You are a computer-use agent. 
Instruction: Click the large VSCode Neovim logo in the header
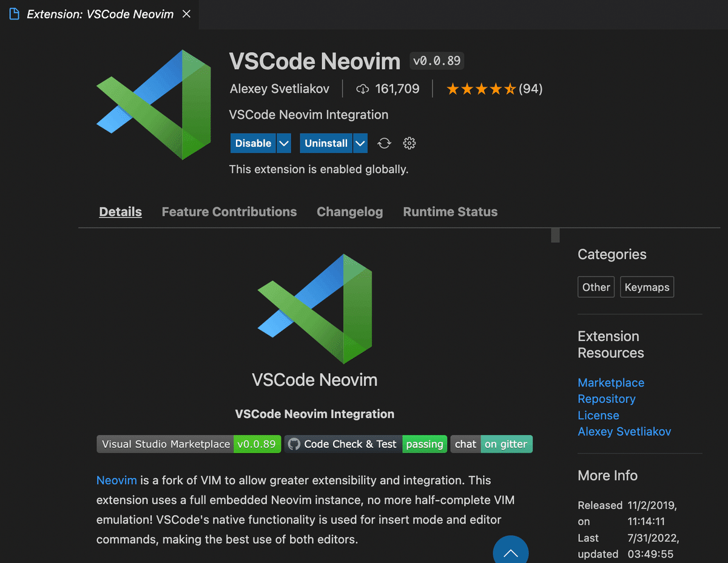[153, 105]
